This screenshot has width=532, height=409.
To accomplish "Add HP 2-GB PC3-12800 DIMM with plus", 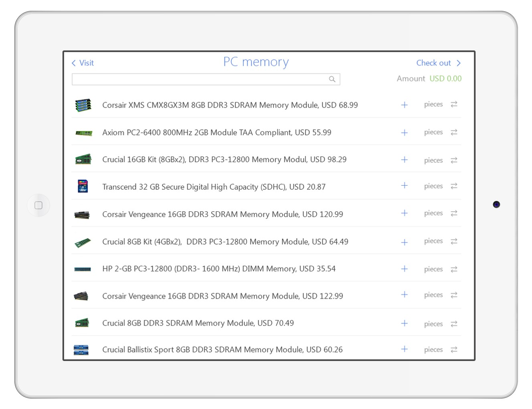I will click(404, 269).
